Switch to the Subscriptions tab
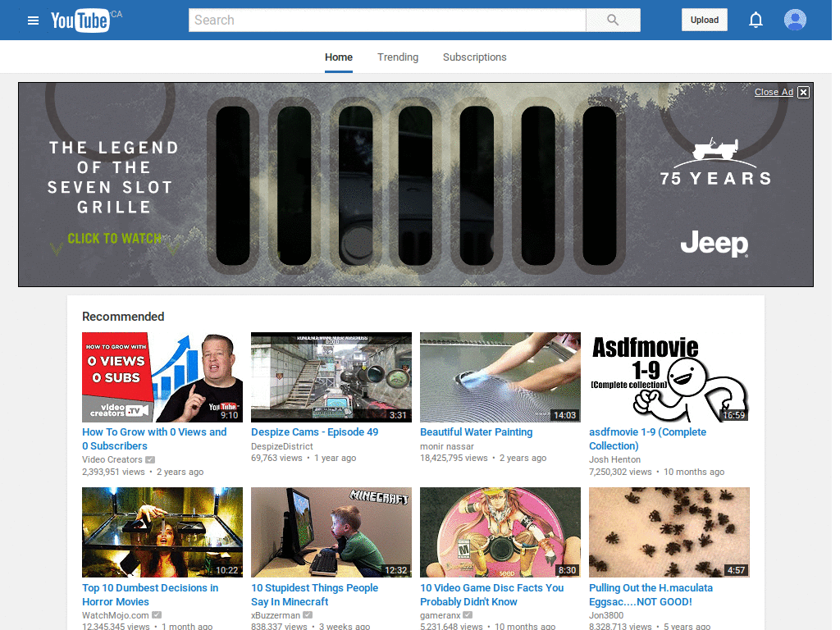This screenshot has height=630, width=840. (474, 57)
